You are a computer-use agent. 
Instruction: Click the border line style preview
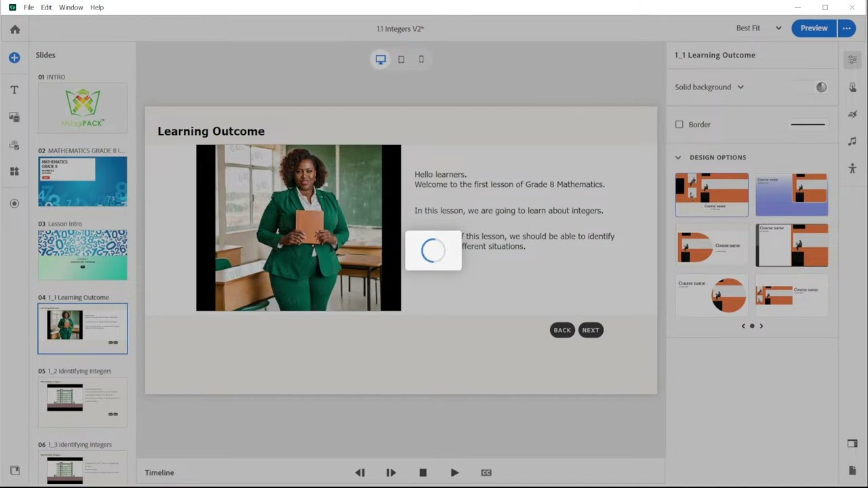(x=808, y=125)
